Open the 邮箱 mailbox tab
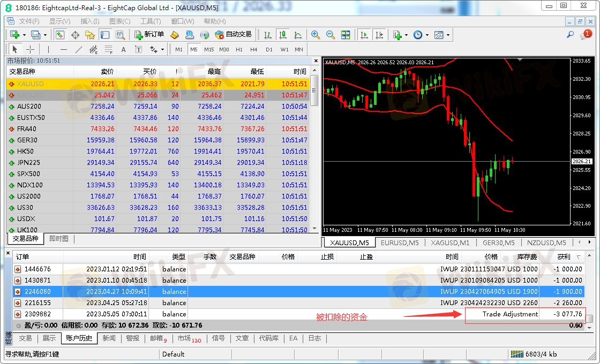 (158, 338)
